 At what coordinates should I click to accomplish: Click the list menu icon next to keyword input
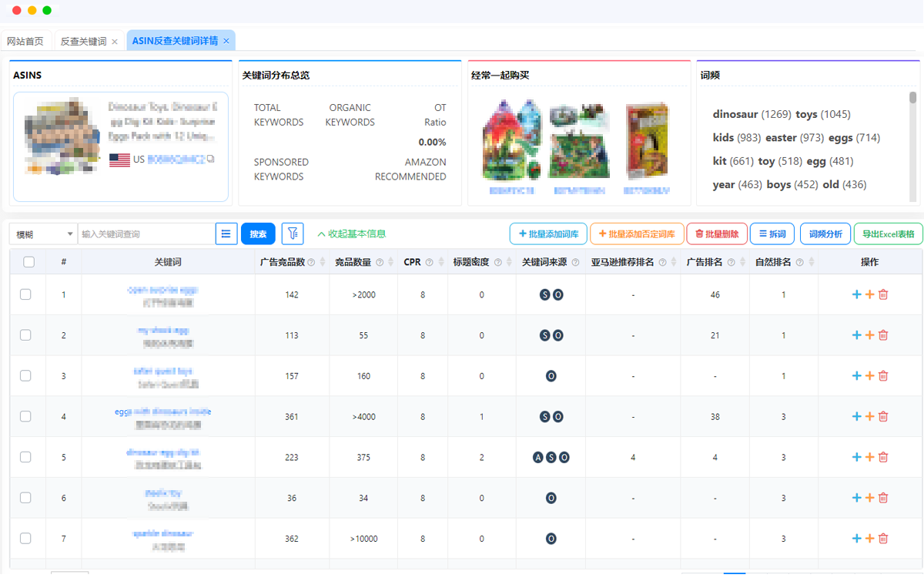coord(226,234)
